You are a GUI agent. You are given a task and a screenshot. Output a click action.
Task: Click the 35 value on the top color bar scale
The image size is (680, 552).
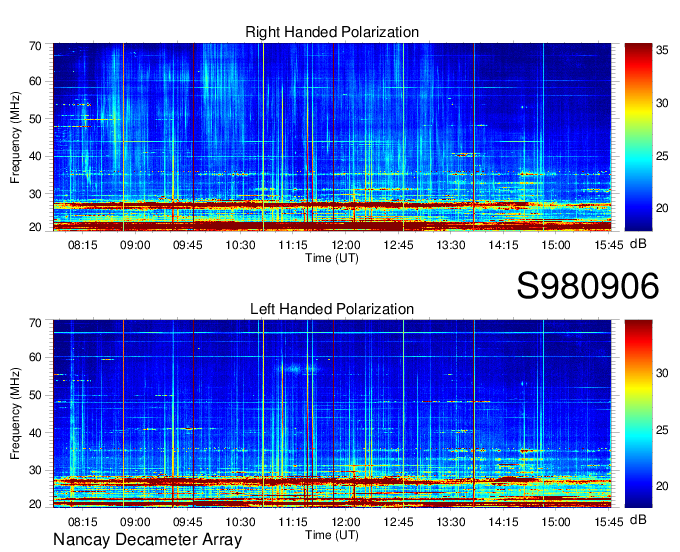pyautogui.click(x=662, y=50)
